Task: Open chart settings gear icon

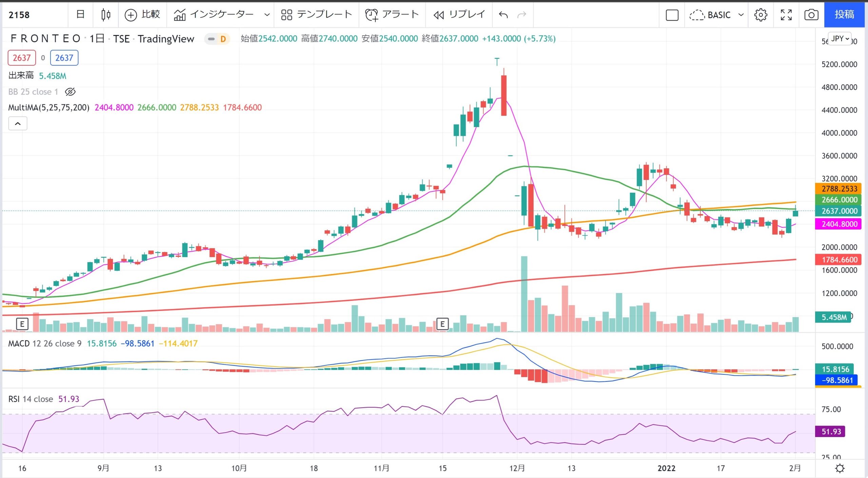Action: pyautogui.click(x=761, y=15)
